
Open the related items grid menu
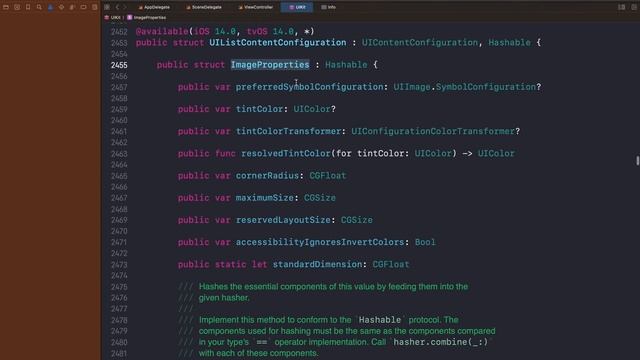click(107, 7)
